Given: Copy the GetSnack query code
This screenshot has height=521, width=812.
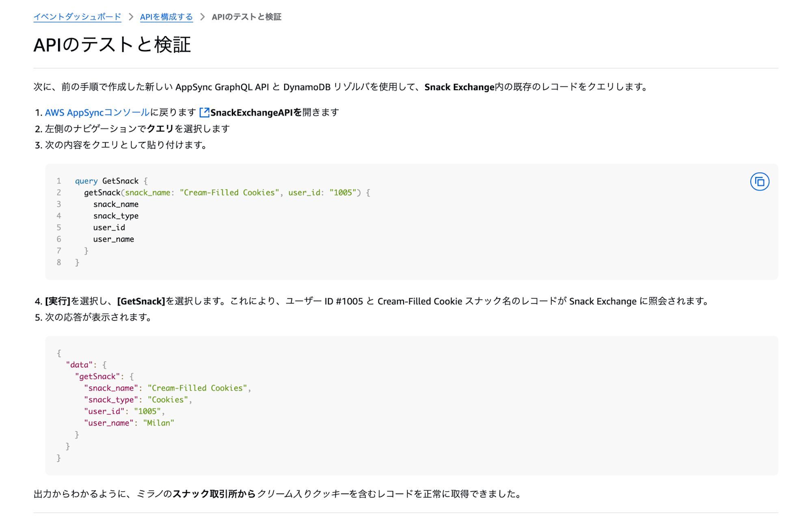Looking at the screenshot, I should 759,182.
